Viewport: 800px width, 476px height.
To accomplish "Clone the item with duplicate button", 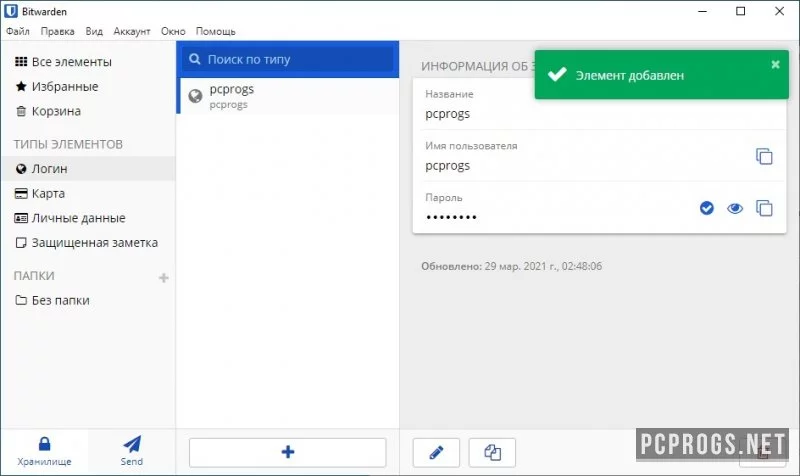I will [x=492, y=453].
